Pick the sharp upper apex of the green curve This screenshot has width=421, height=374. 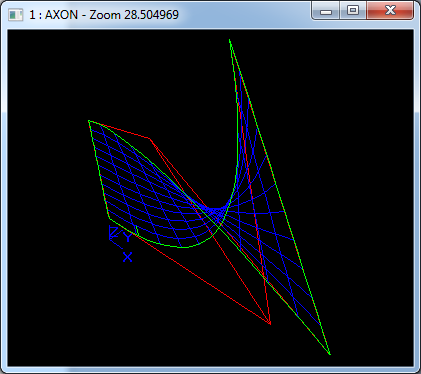(230, 40)
